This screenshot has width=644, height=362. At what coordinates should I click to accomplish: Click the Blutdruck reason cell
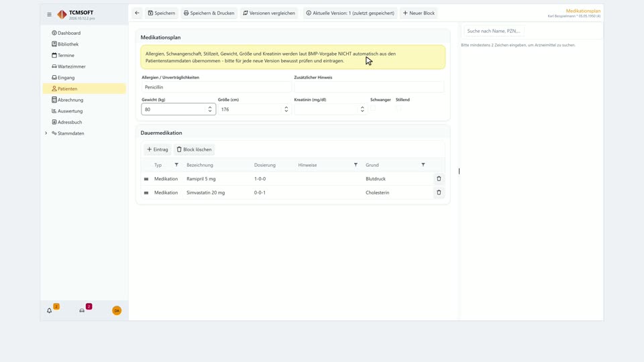(376, 179)
